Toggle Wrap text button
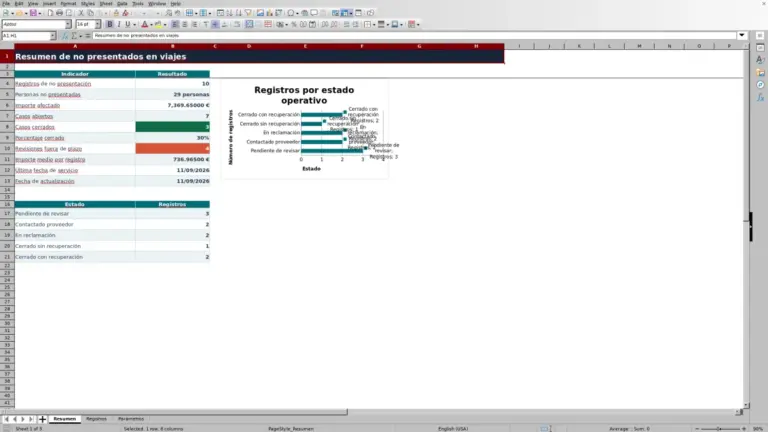 tap(237, 24)
